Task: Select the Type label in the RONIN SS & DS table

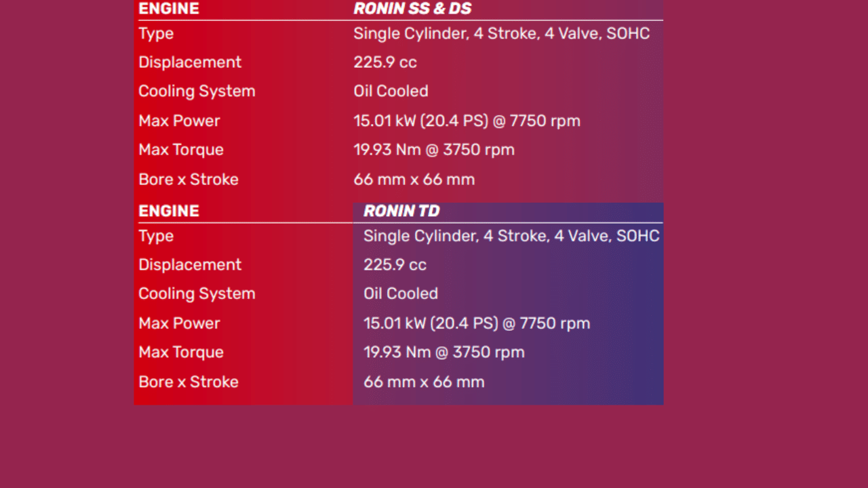Action: click(156, 33)
